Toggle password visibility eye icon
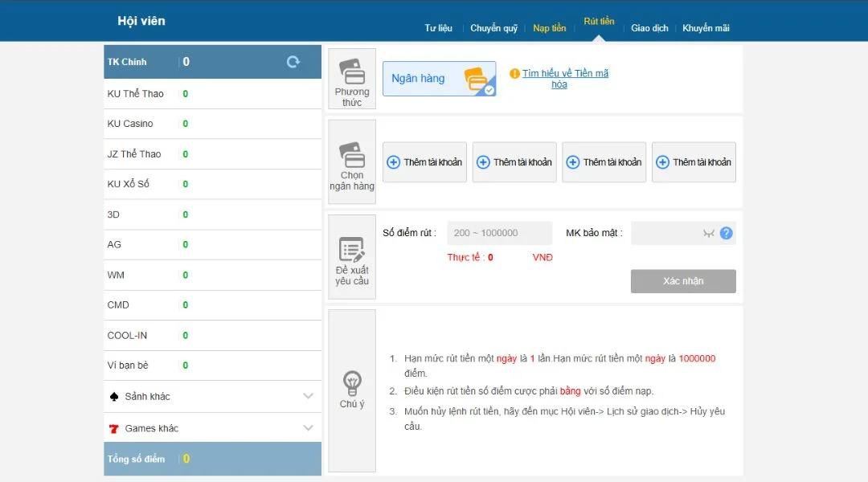Screen dimensions: 868x482 pyautogui.click(x=709, y=233)
